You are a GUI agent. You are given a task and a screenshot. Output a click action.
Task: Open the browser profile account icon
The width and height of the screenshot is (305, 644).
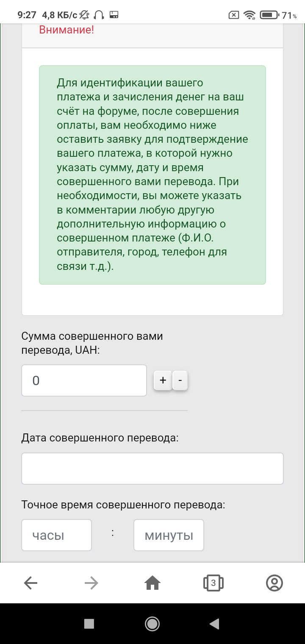[274, 583]
